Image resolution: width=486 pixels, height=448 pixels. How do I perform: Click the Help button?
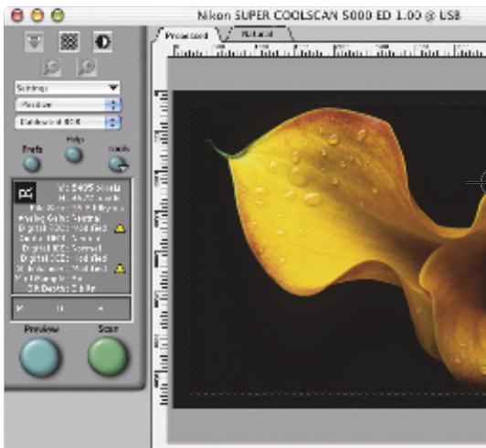pos(74,155)
